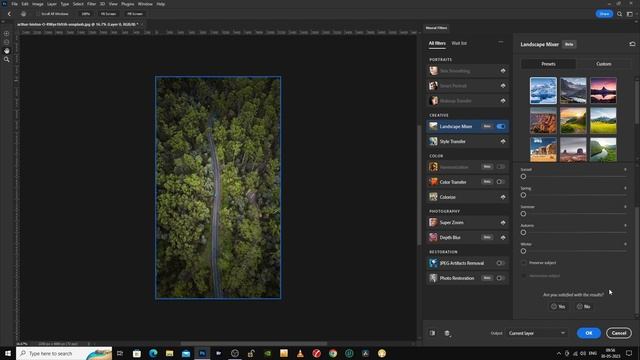Download the Skin Smoothing filter via cloud icon
This screenshot has width=640, height=360.
pyautogui.click(x=503, y=71)
